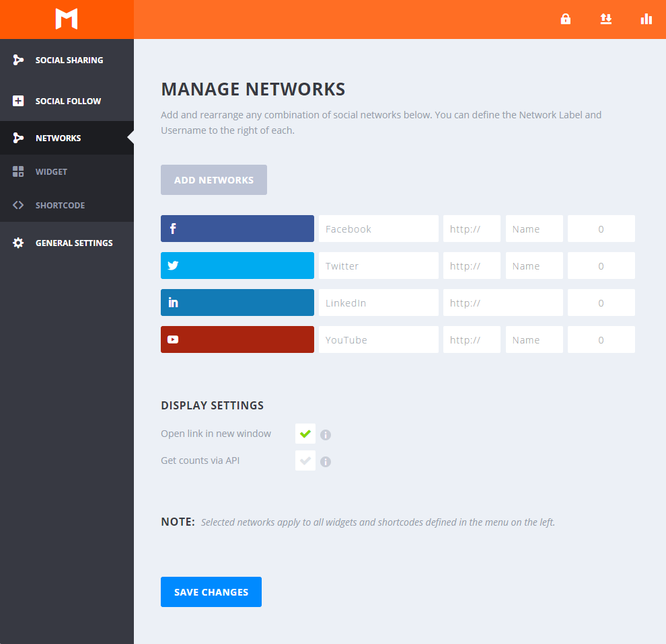Open the statistics bar chart icon

646,19
